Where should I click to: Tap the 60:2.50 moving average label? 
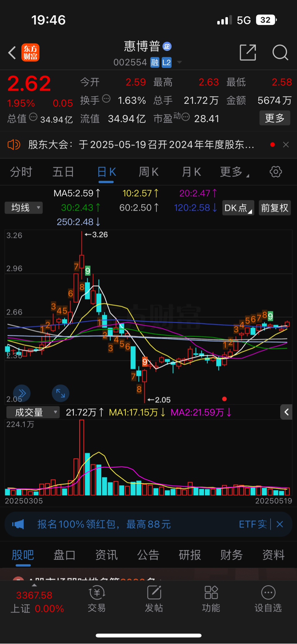(x=139, y=208)
